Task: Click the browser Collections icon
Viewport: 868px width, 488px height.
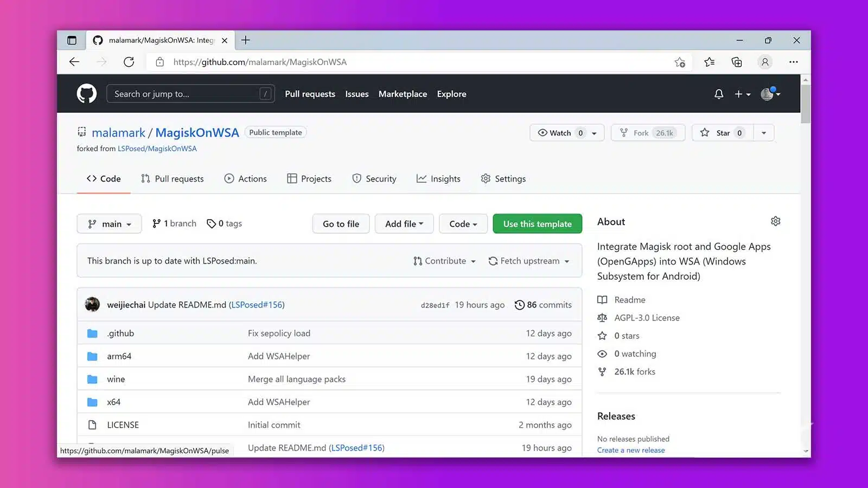Action: [737, 62]
